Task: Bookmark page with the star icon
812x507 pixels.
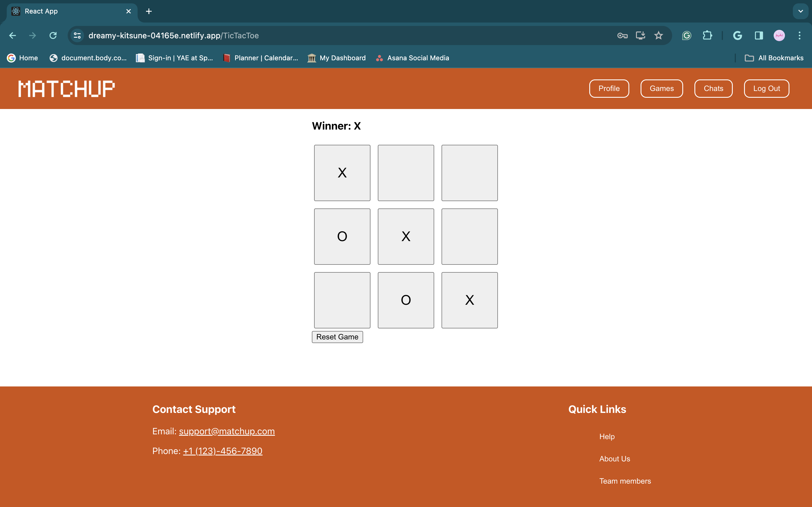Action: point(658,35)
